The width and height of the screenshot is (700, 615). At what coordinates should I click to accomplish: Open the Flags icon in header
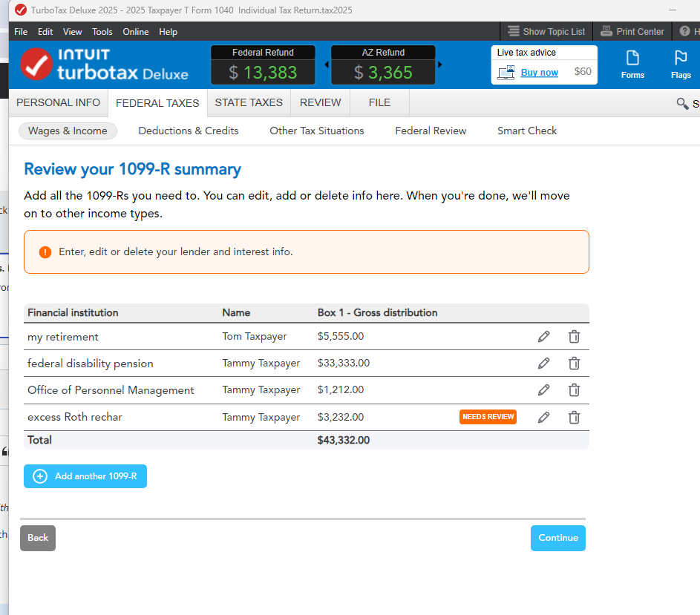coord(680,64)
